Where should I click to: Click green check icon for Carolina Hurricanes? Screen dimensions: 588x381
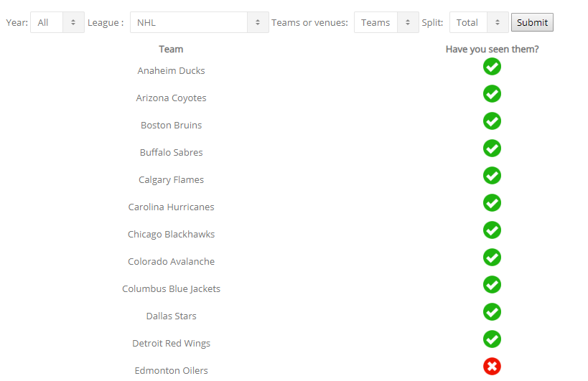[492, 203]
